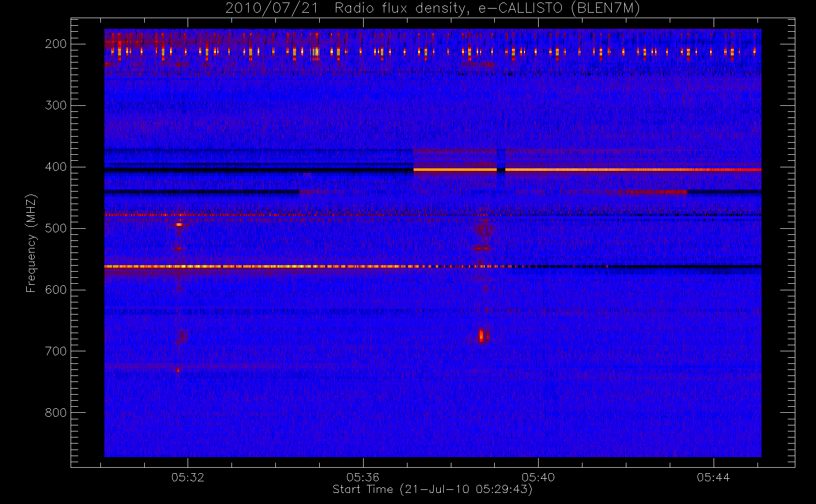The width and height of the screenshot is (816, 504).
Task: Click the 05:36 time tick label
Action: pos(363,477)
